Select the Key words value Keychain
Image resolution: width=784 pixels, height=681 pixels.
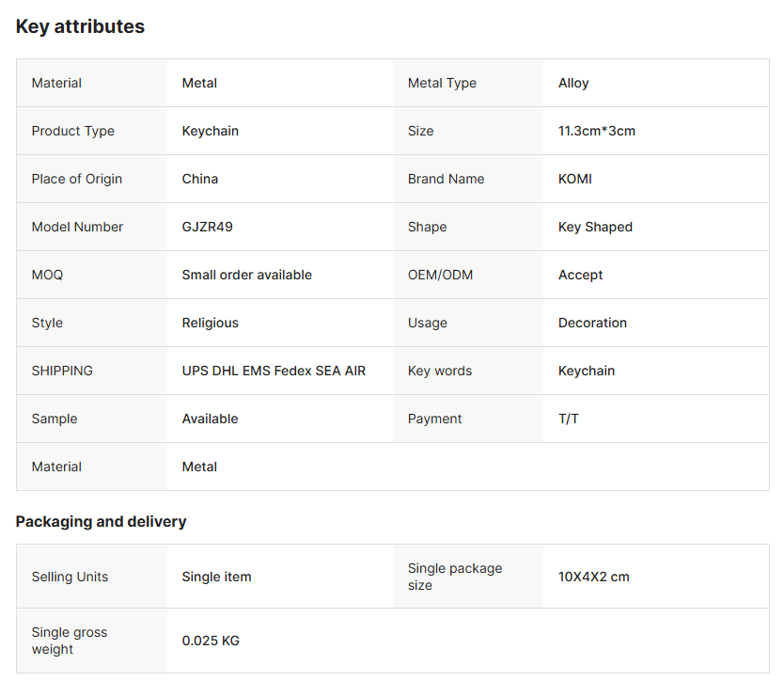(x=586, y=372)
